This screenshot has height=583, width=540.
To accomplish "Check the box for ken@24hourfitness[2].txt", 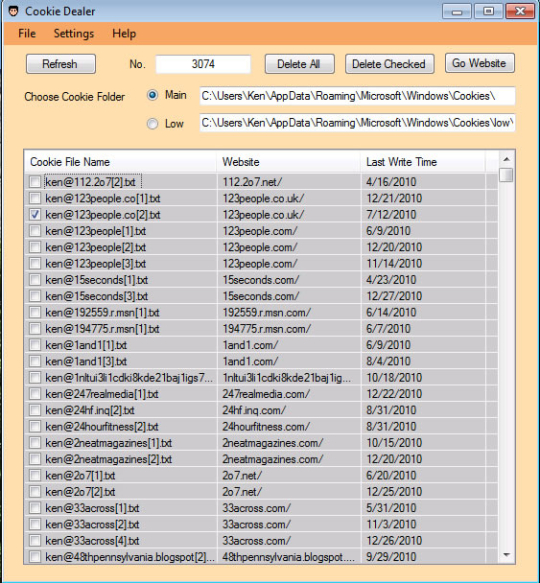I will [35, 426].
